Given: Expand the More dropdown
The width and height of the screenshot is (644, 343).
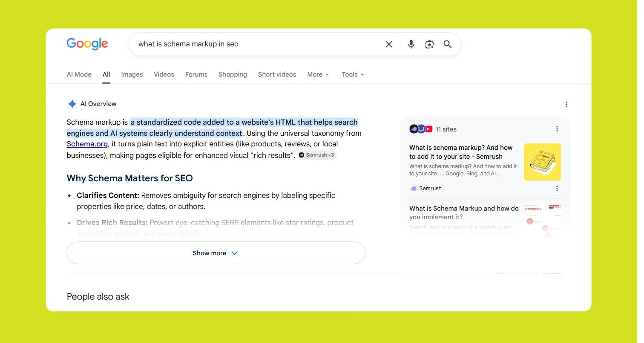Looking at the screenshot, I should pos(318,74).
